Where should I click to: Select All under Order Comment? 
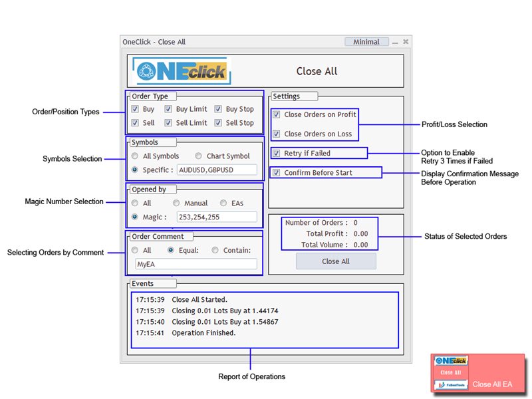135,250
